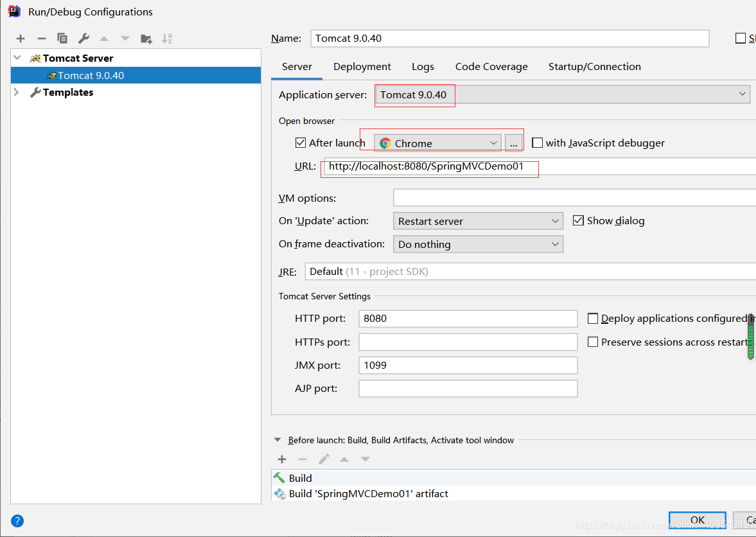
Task: Move Before launch task up
Action: 344,459
